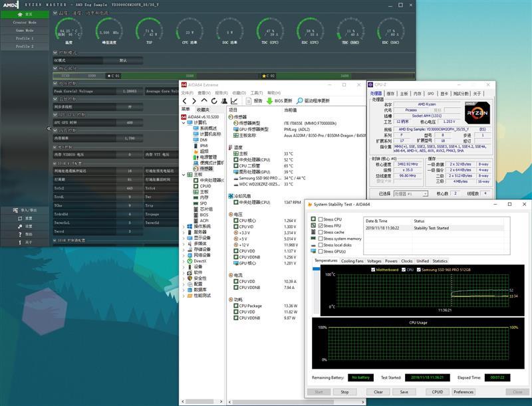Enable the Stress CPU checkbox
Viewport: 532px width, 406px height.
[x=321, y=219]
